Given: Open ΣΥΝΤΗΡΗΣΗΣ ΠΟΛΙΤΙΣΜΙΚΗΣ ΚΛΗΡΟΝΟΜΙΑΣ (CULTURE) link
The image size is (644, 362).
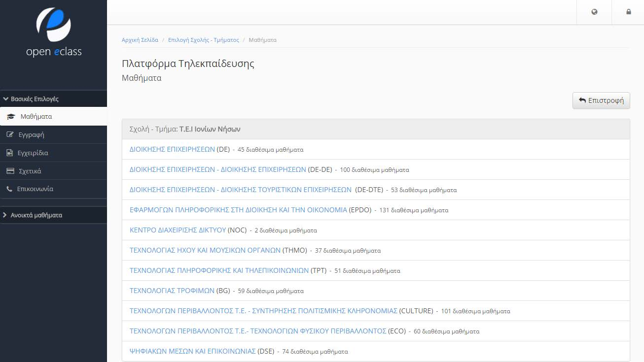Looking at the screenshot, I should click(x=263, y=311).
